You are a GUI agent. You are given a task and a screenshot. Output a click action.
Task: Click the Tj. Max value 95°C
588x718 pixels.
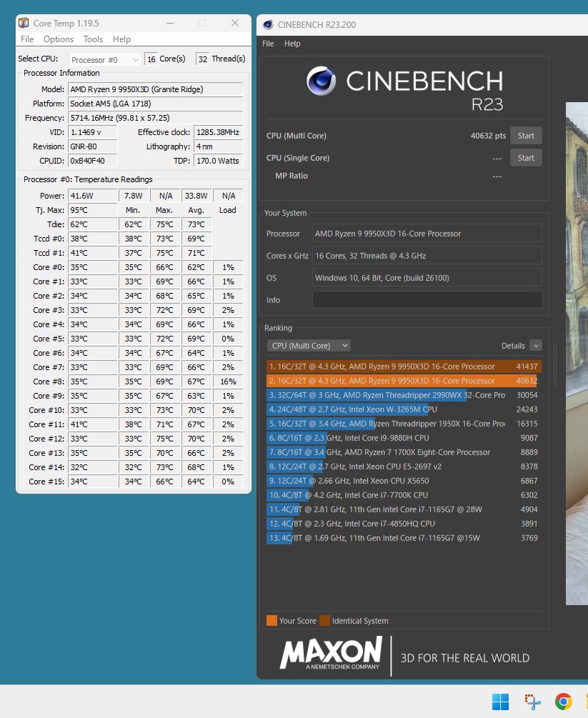[x=92, y=210]
